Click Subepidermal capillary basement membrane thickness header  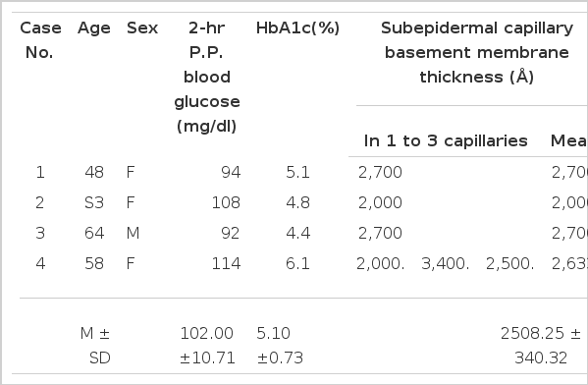477,52
